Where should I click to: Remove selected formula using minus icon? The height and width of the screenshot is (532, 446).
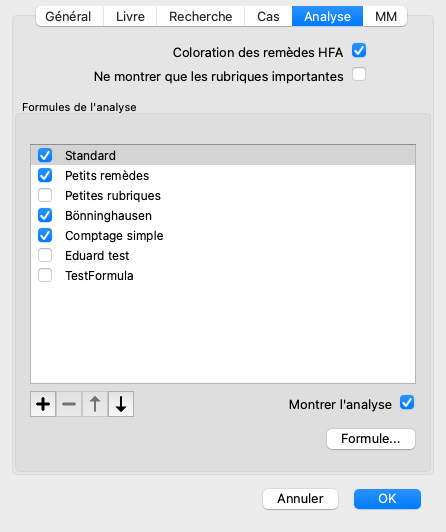coord(69,404)
